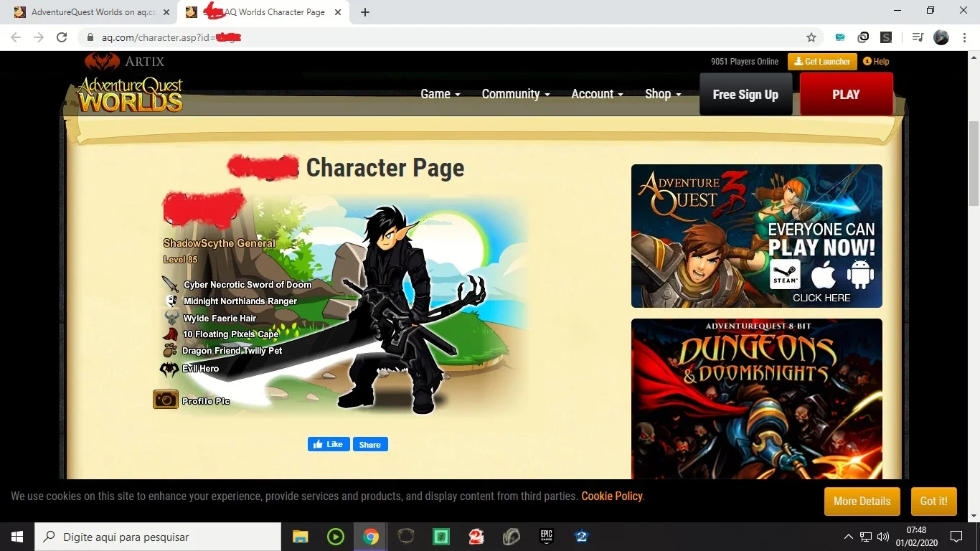Expand the Game dropdown menu
Viewport: 980px width, 551px height.
pyautogui.click(x=440, y=94)
